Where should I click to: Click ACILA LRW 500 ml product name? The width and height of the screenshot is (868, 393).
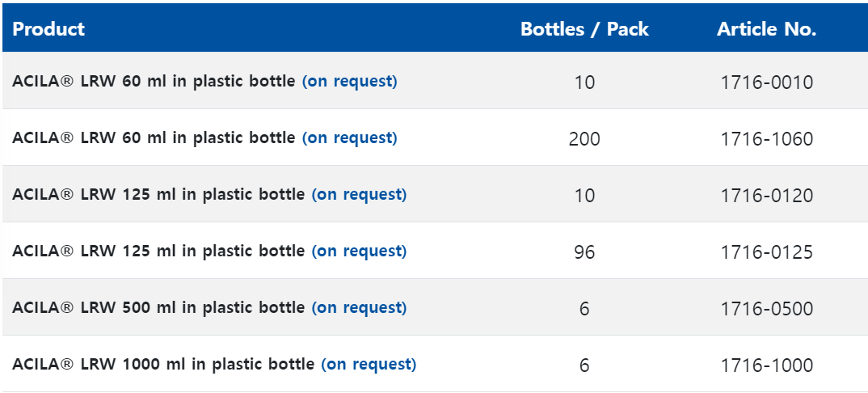(x=158, y=308)
